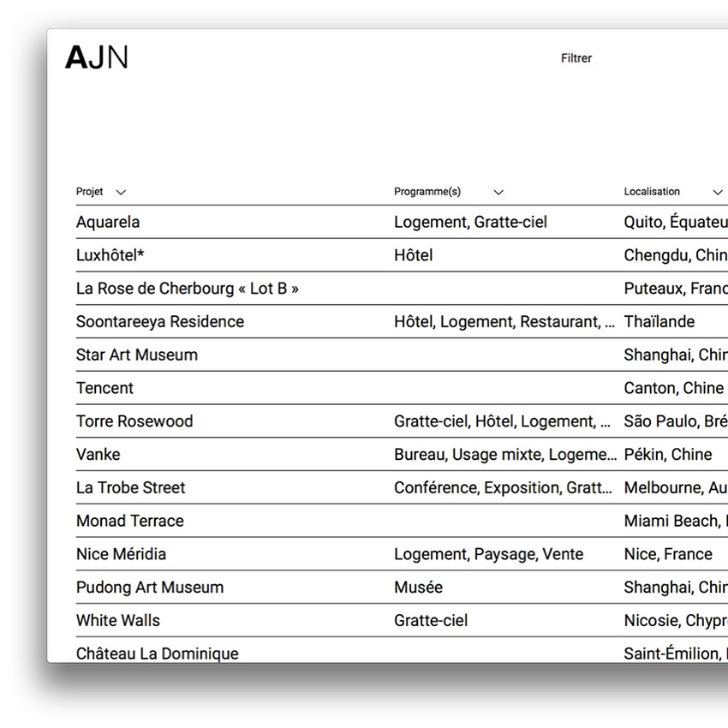Select Star Art Museum project

coord(137,355)
